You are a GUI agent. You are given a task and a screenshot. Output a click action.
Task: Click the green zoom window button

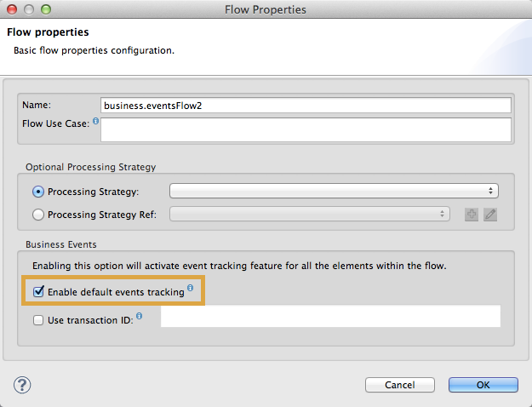pos(45,9)
